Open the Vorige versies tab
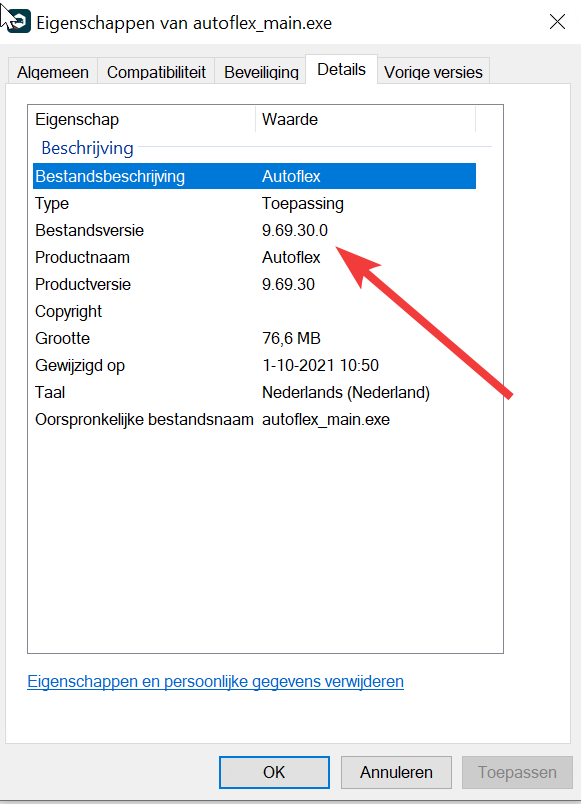This screenshot has width=581, height=804. click(x=433, y=72)
